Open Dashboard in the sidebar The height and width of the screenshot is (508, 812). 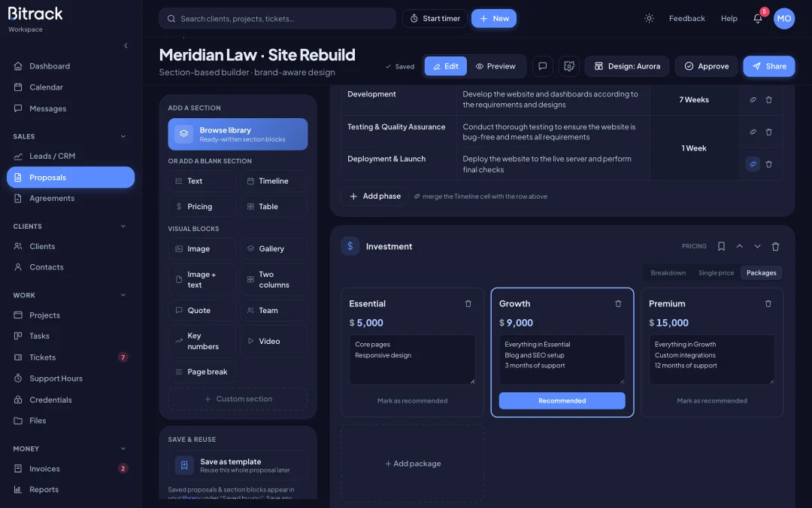71,65
